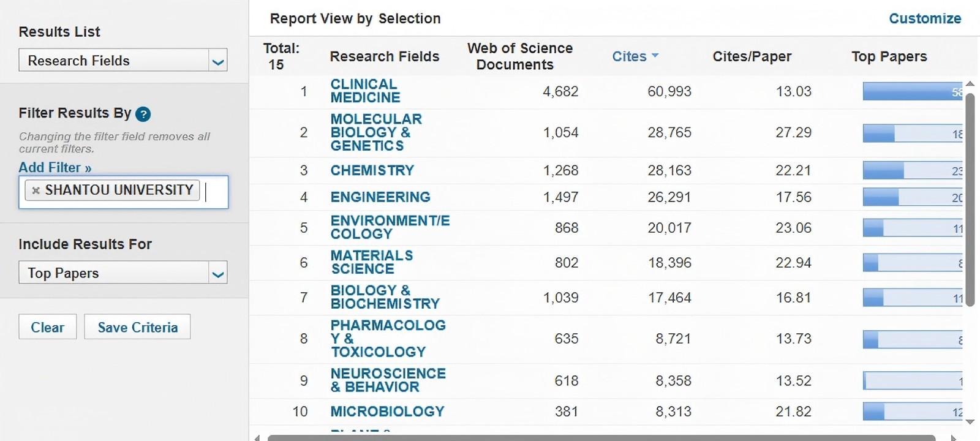The width and height of the screenshot is (980, 441).
Task: Open the Customize report link
Action: tap(924, 18)
